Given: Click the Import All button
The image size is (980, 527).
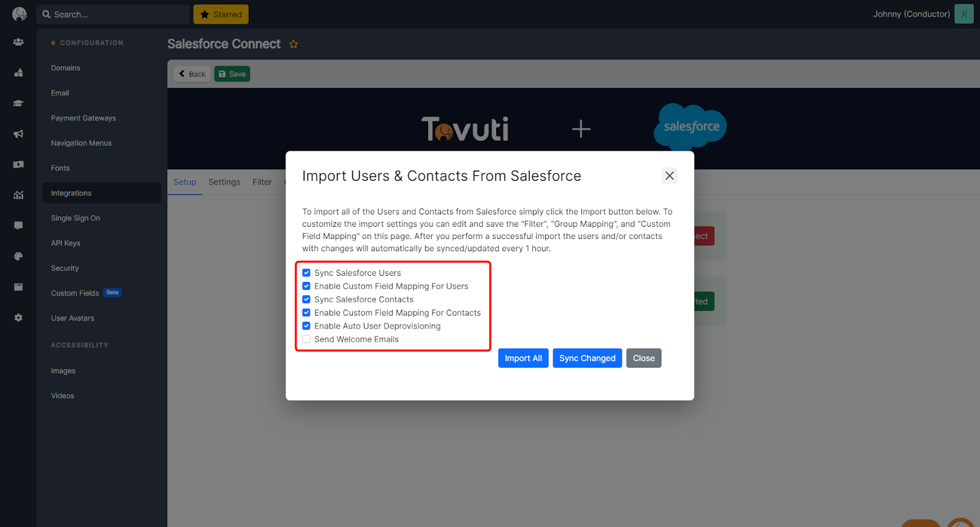Looking at the screenshot, I should 523,358.
